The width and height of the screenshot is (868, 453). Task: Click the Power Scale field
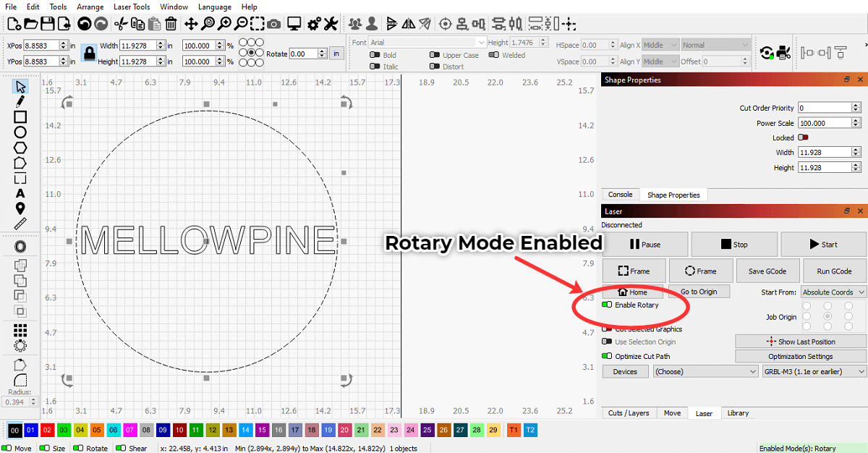pyautogui.click(x=829, y=123)
